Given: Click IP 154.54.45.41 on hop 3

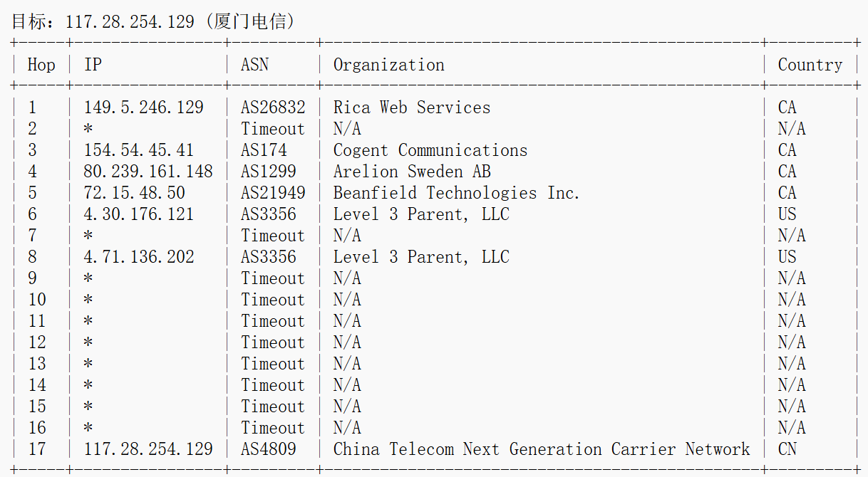Looking at the screenshot, I should [x=139, y=150].
